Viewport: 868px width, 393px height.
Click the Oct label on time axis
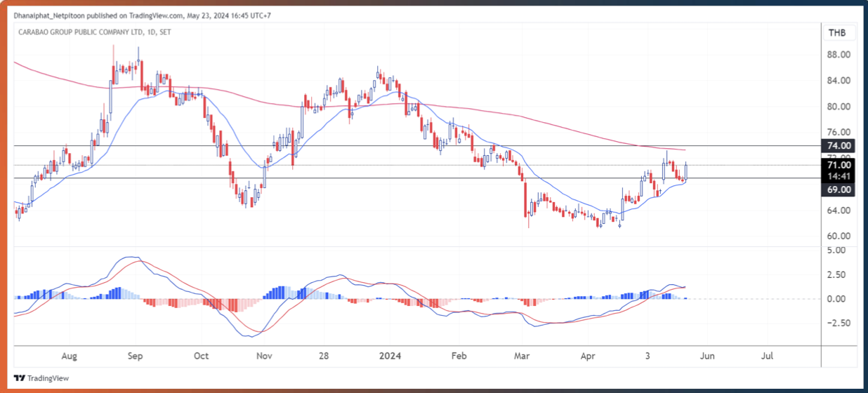click(x=201, y=356)
